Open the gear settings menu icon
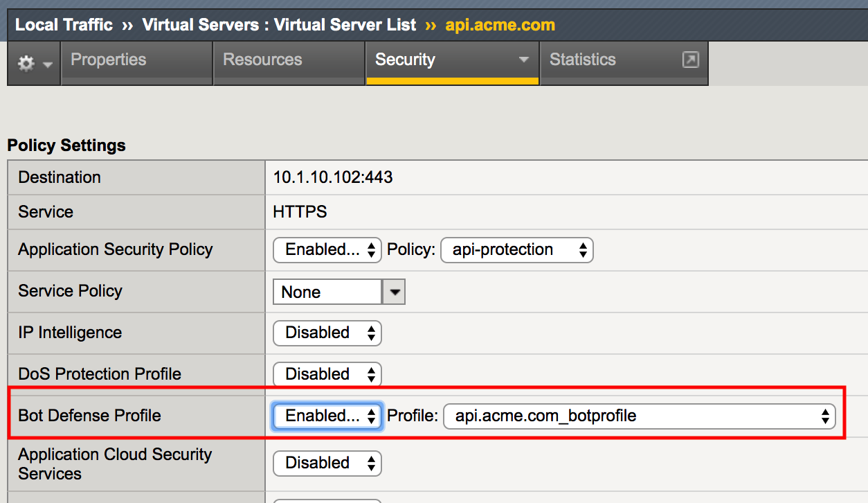 coord(26,64)
